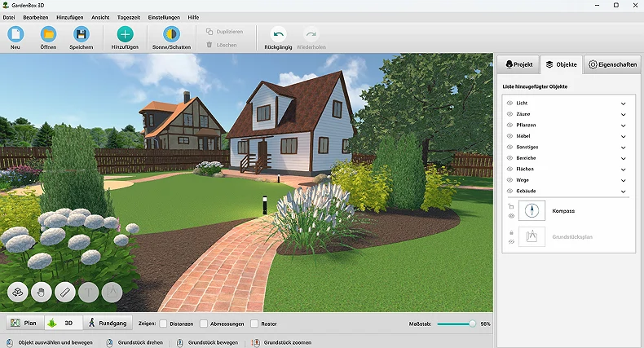Click the Grundstücksplan thumbnail
Viewport: 644px width, 348px height.
[x=532, y=237]
